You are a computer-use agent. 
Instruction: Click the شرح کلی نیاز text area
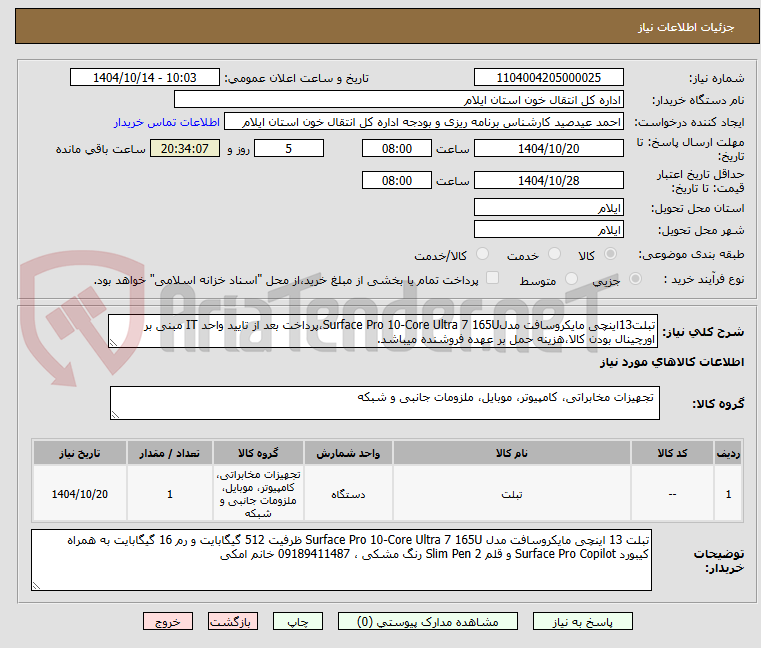pos(384,332)
